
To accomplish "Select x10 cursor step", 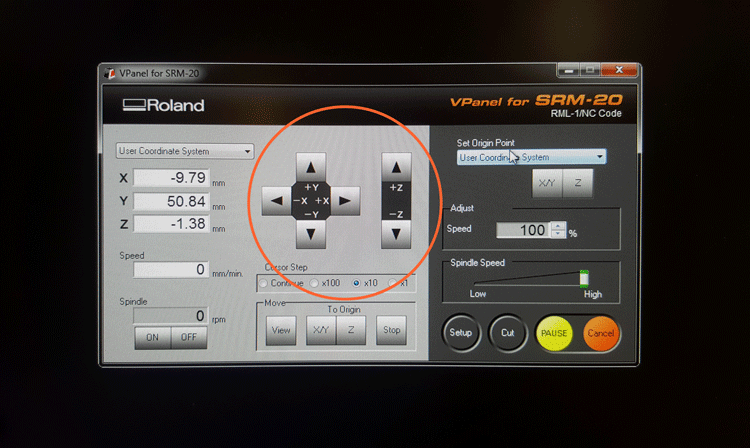I will (356, 283).
